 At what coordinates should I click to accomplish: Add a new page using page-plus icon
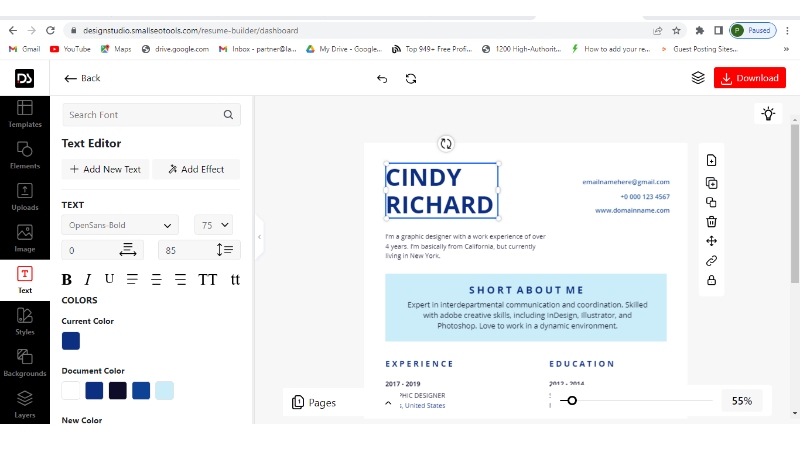click(x=711, y=161)
